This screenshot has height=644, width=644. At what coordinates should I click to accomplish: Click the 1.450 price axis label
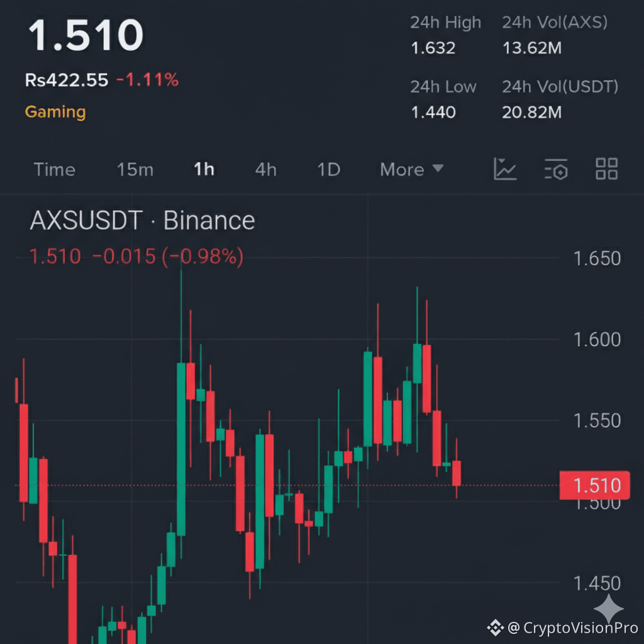(597, 583)
